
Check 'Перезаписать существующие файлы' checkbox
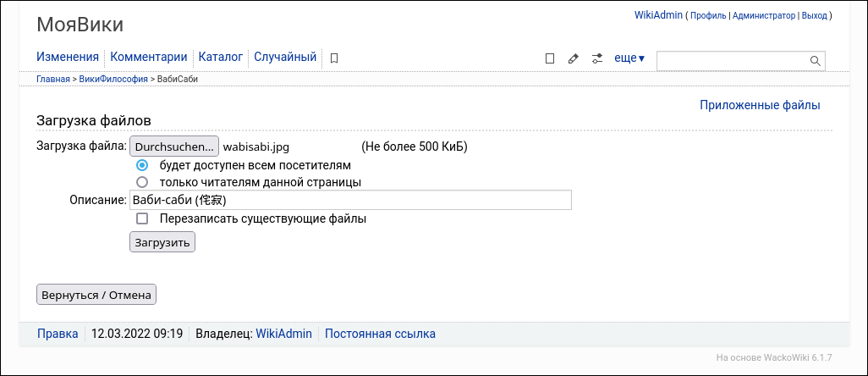click(x=142, y=218)
